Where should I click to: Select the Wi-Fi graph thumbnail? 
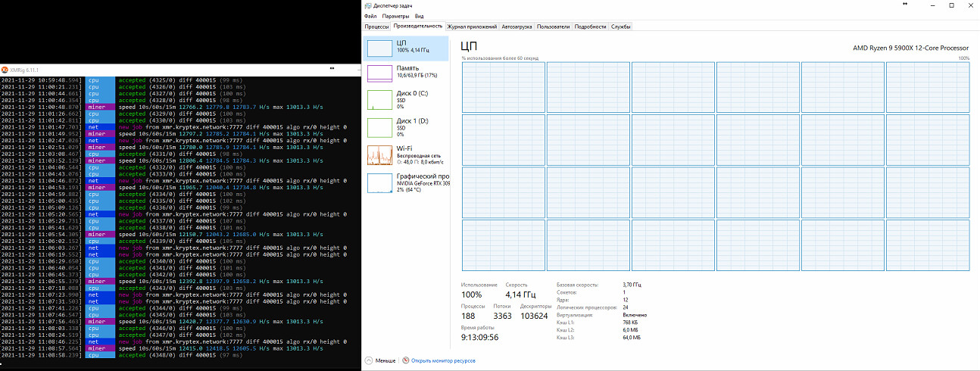pos(379,154)
